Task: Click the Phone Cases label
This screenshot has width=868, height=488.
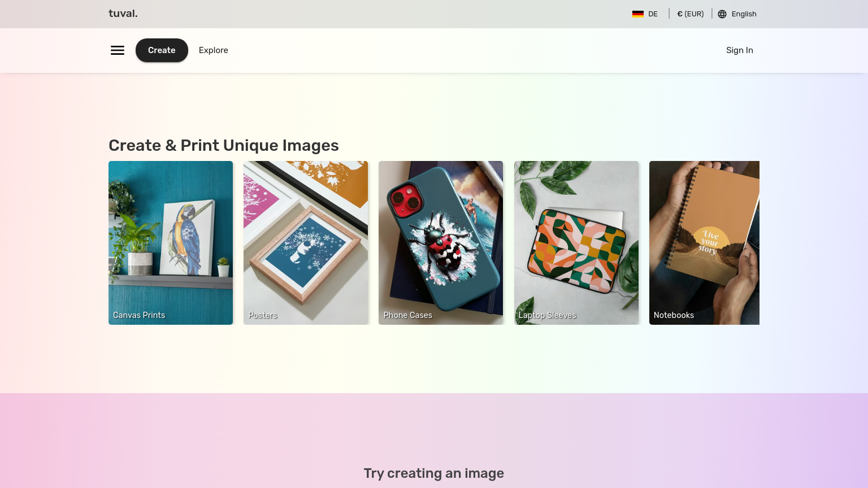Action: [x=407, y=315]
